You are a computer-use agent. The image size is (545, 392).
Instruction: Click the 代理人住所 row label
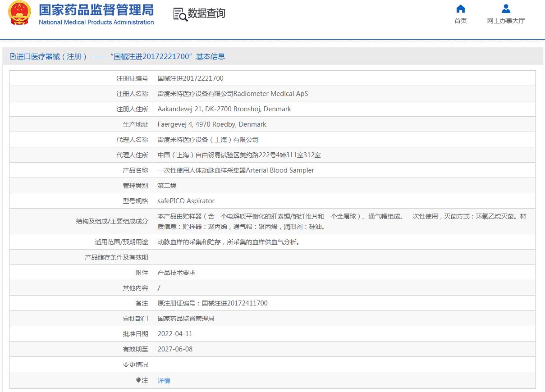132,155
